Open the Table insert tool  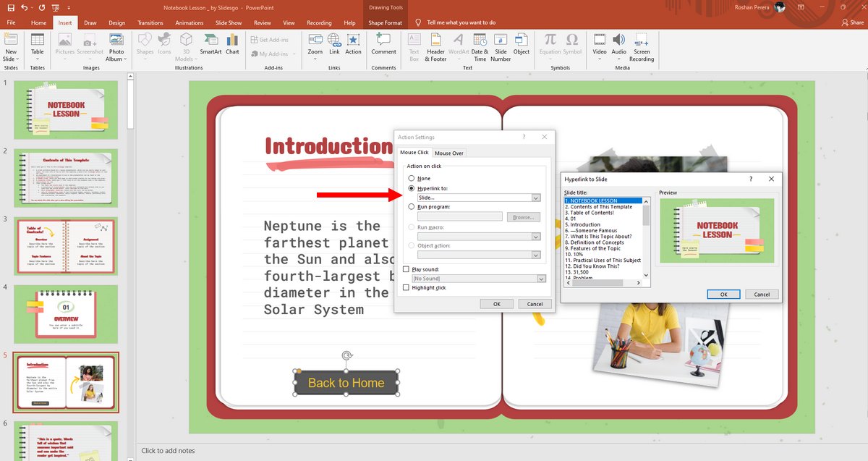pyautogui.click(x=37, y=46)
